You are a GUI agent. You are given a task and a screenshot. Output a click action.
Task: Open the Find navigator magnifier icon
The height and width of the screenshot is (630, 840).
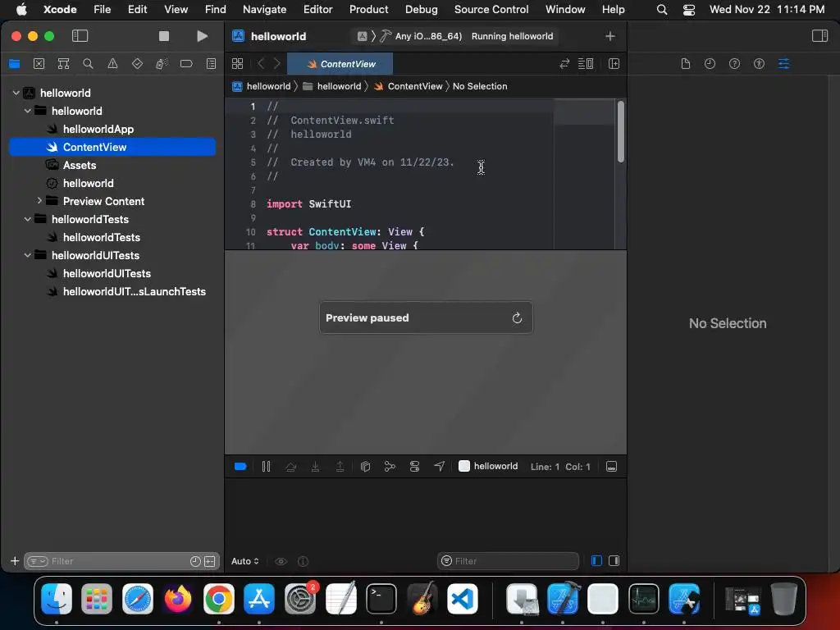click(88, 64)
